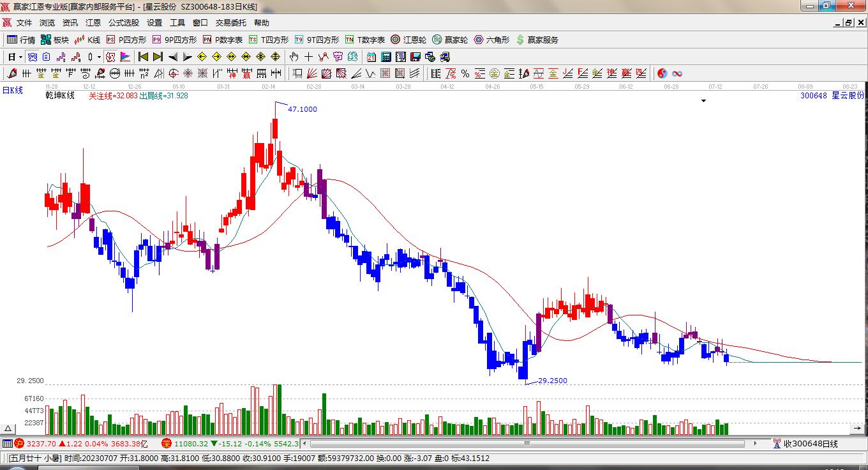Click the 日K线 label at chart corner

pos(12,91)
